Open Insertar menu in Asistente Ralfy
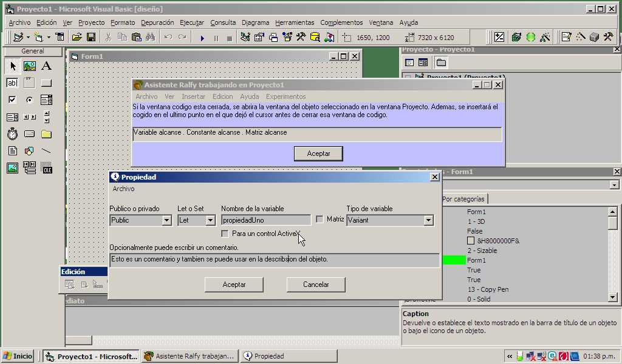The image size is (622, 364). (193, 96)
